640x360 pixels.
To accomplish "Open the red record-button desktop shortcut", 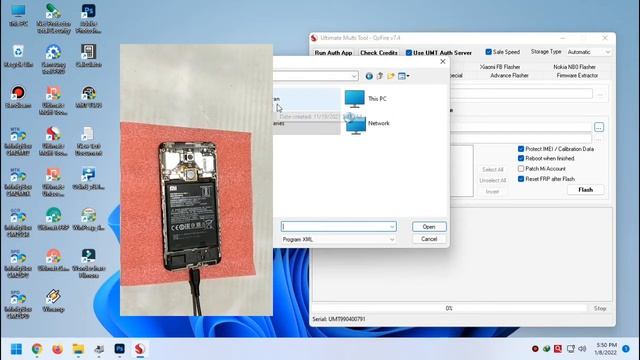I will (18, 97).
